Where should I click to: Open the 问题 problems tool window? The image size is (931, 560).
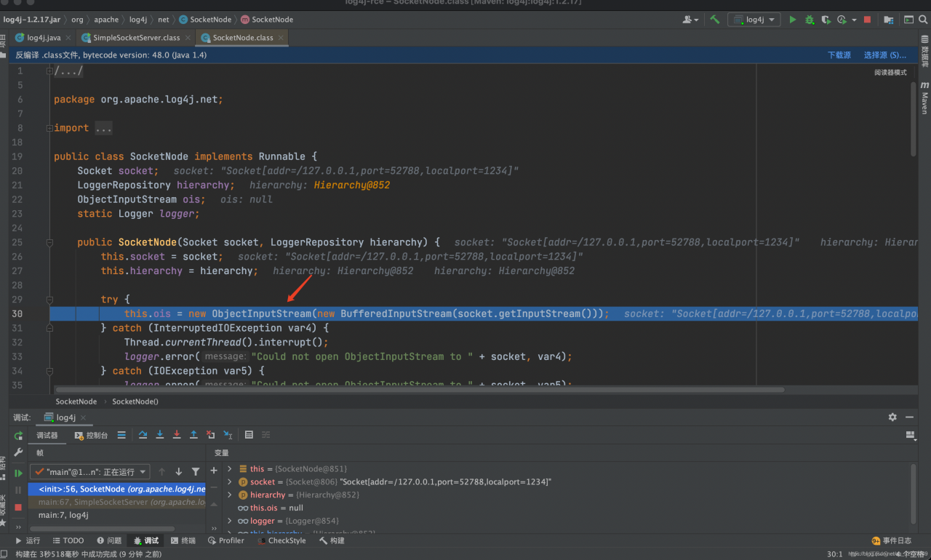tap(108, 540)
